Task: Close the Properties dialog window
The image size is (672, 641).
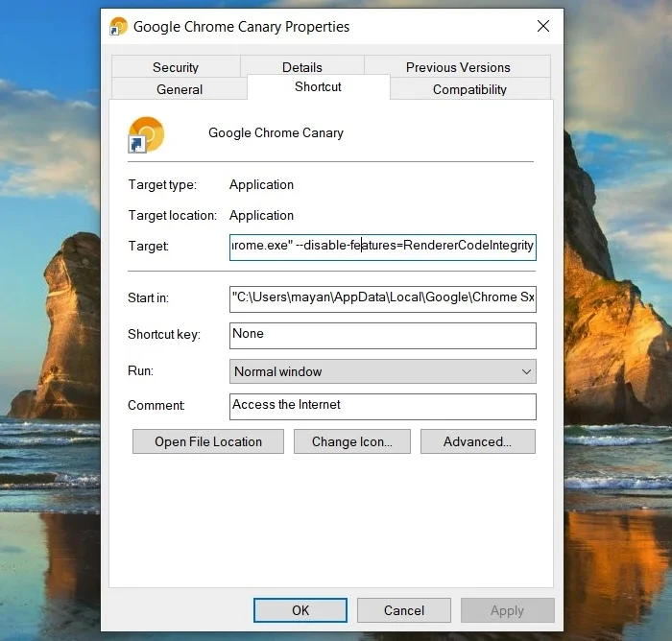Action: [543, 26]
